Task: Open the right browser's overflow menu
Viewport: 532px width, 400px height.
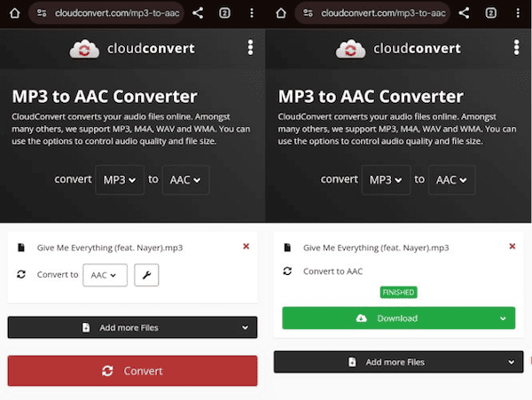Action: point(518,13)
